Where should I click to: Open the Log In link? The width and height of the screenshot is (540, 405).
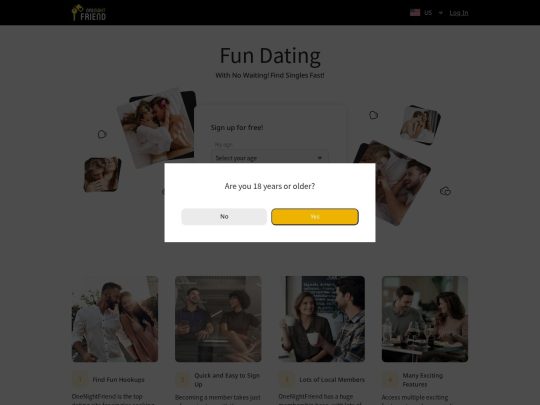459,13
